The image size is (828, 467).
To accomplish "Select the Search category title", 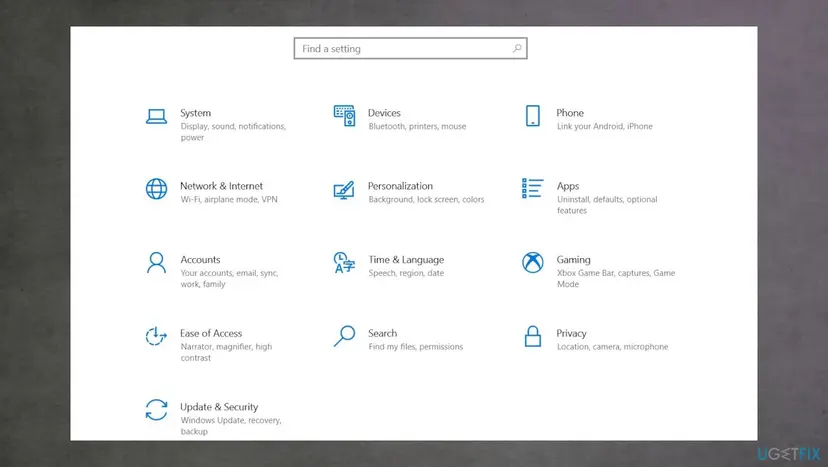I will pyautogui.click(x=382, y=333).
